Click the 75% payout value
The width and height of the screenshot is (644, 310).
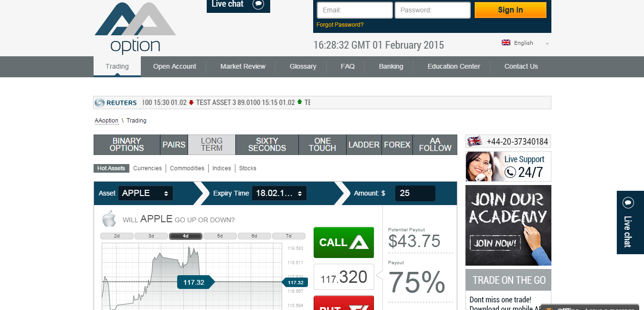click(x=417, y=282)
